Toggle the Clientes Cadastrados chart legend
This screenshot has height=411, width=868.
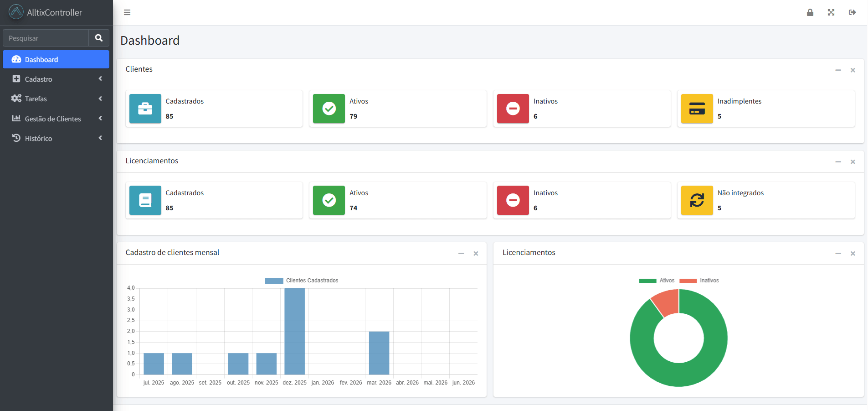(x=302, y=281)
